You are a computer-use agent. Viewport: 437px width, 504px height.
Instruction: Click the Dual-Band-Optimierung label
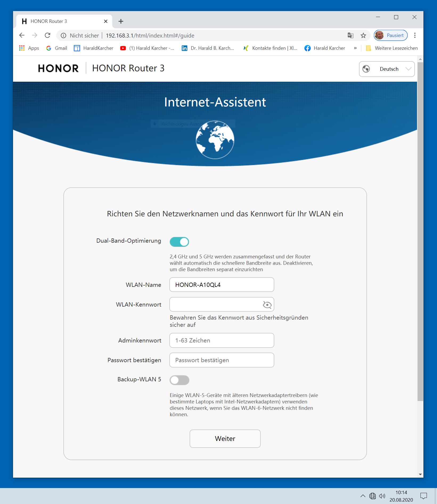(129, 241)
